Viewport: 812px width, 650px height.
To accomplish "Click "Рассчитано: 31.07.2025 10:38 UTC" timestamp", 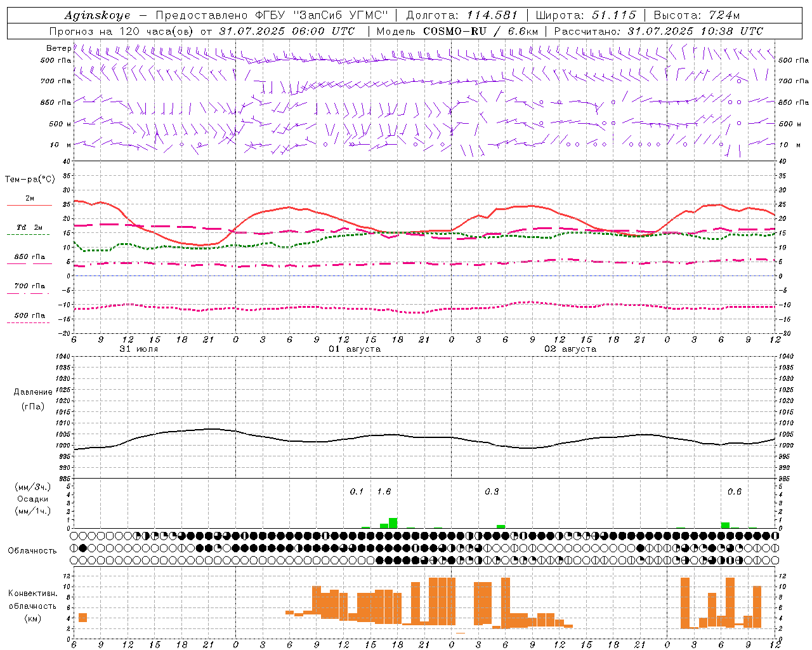I will click(658, 31).
